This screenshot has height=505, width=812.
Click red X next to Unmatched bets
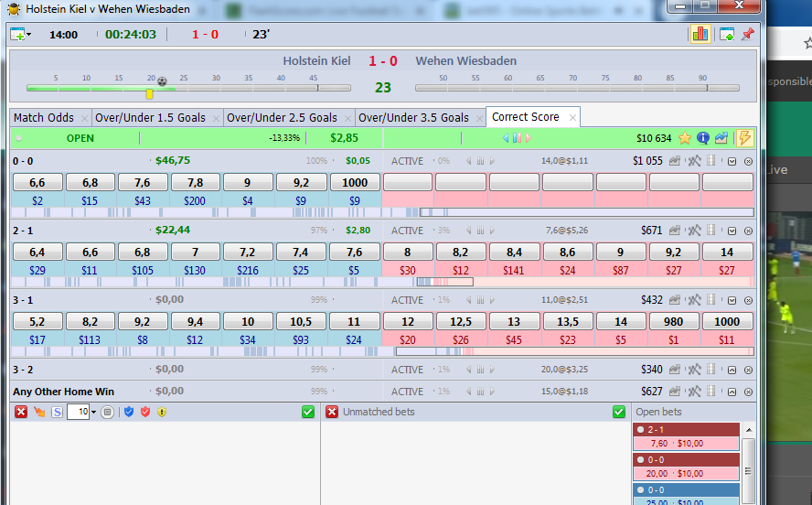coord(332,412)
